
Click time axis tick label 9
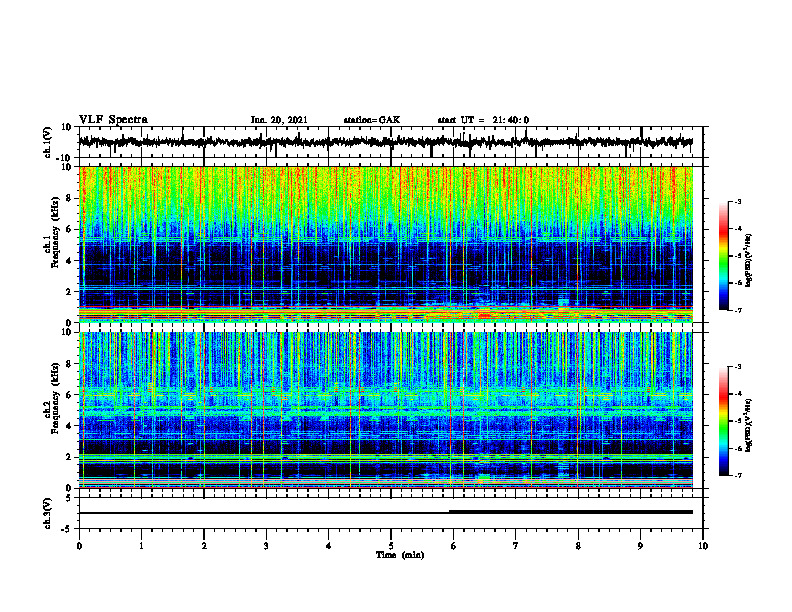point(640,546)
